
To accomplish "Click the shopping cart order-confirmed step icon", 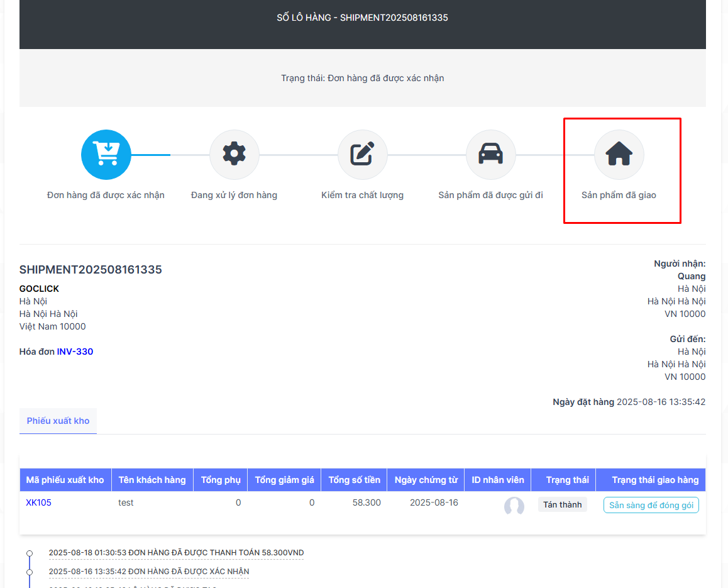I will 106,155.
